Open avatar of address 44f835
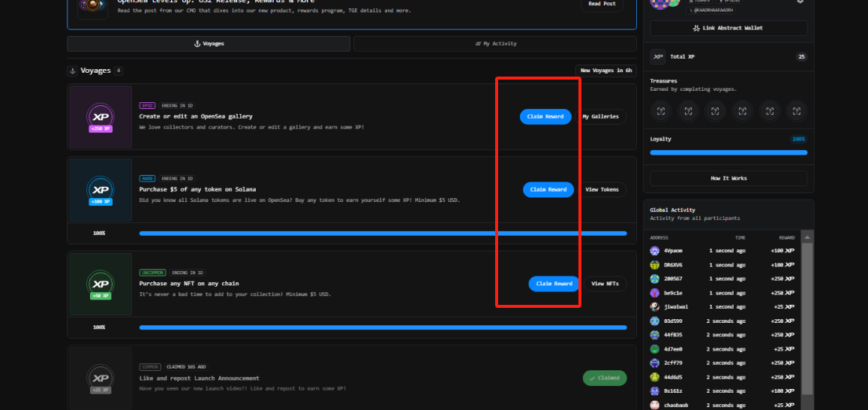This screenshot has height=410, width=868. point(655,335)
